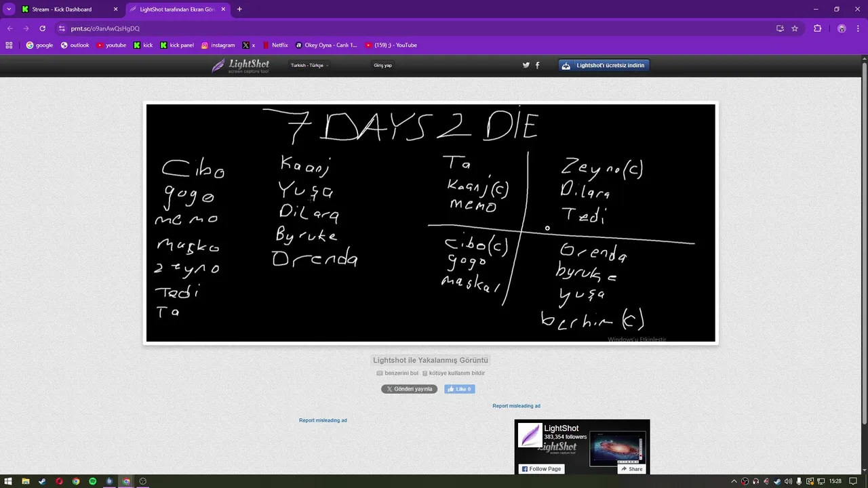Click the benzerini bul link
Image resolution: width=868 pixels, height=488 pixels.
(397, 373)
